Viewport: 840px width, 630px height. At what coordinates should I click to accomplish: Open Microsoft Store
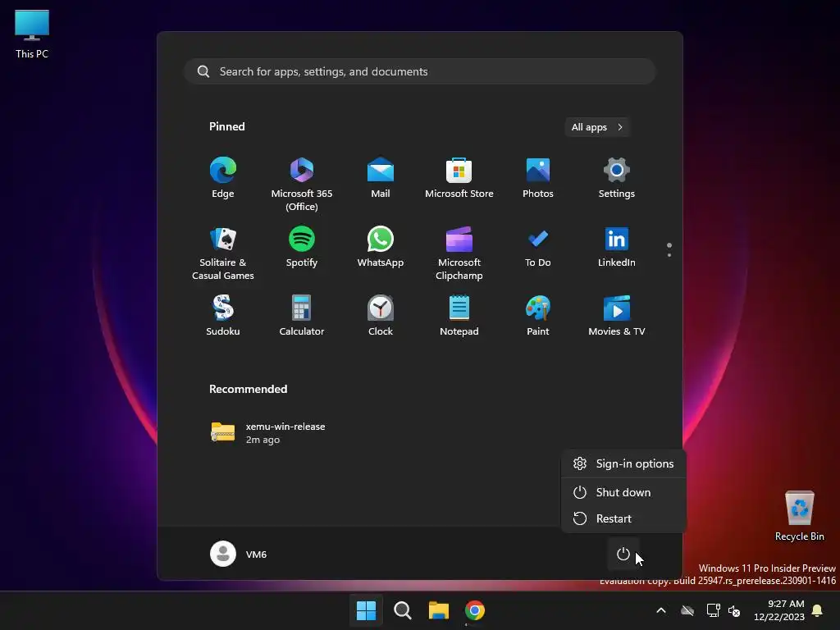click(x=459, y=178)
